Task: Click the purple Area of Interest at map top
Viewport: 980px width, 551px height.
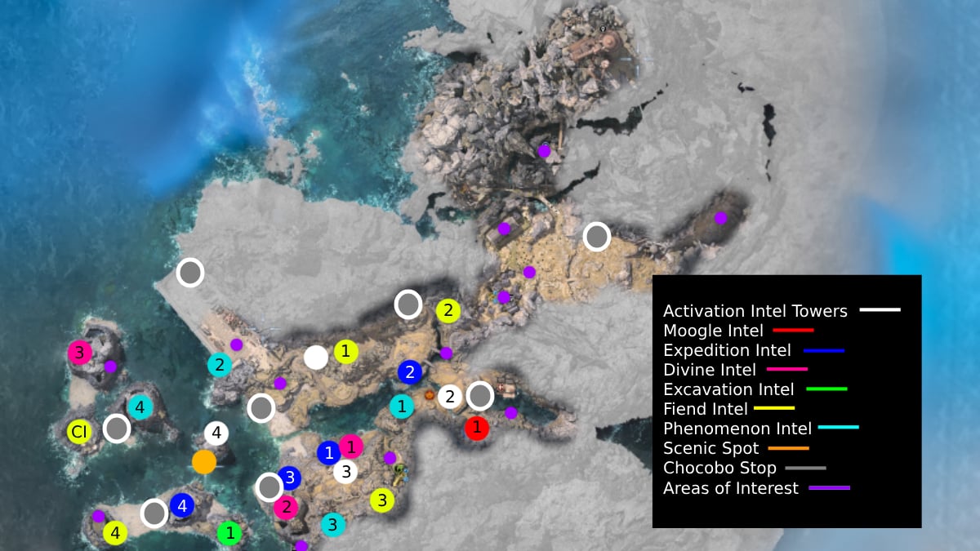Action: click(543, 151)
